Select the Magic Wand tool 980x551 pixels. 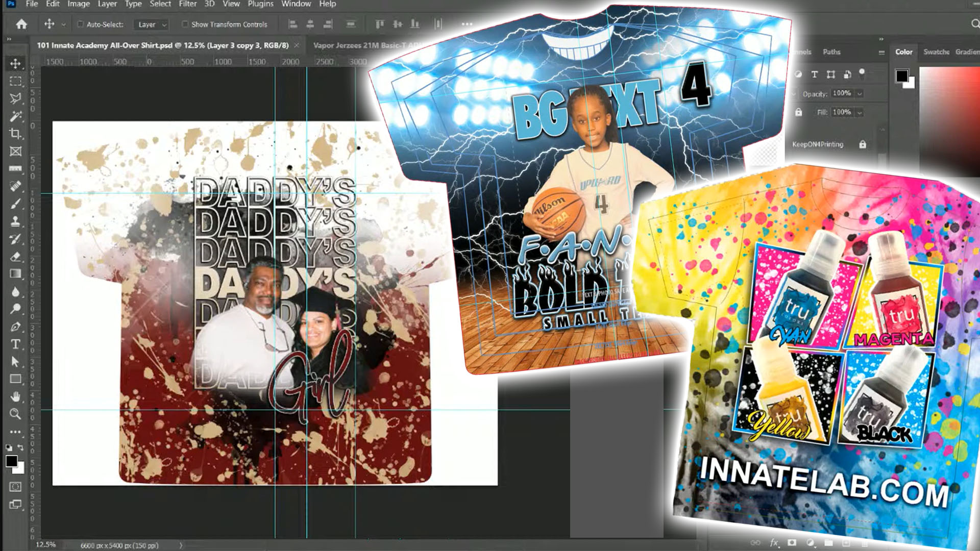(x=15, y=116)
